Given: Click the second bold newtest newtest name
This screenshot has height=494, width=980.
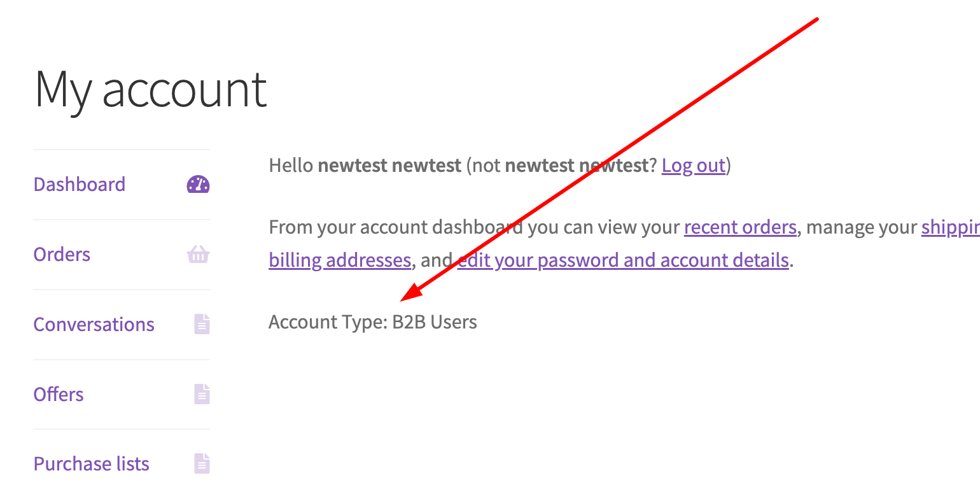Looking at the screenshot, I should coord(577,166).
